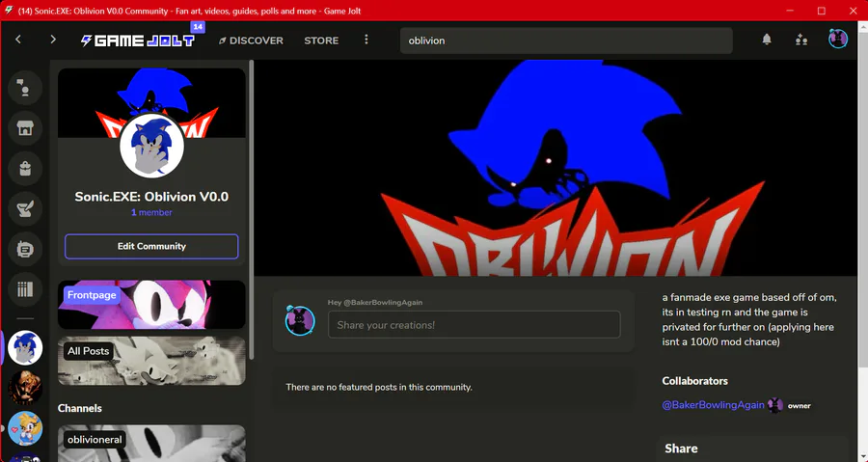This screenshot has width=868, height=462.
Task: Open the three-dot more menu
Action: (366, 40)
